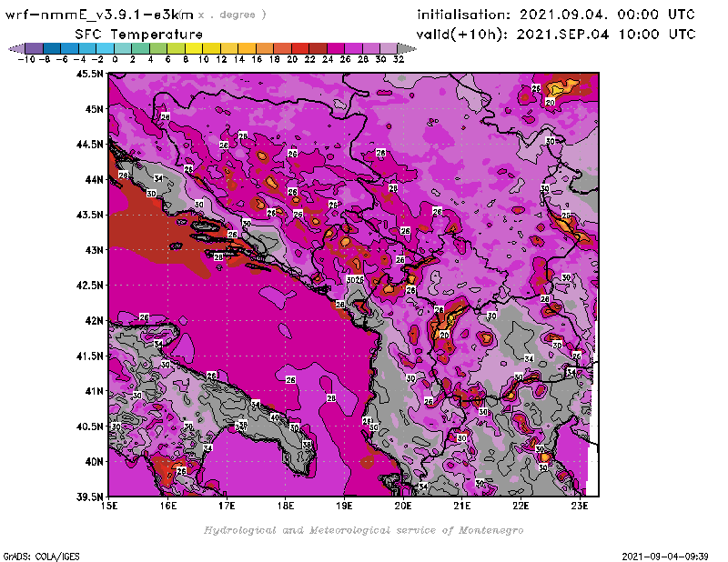Click the 19E longitude axis label

[344, 506]
